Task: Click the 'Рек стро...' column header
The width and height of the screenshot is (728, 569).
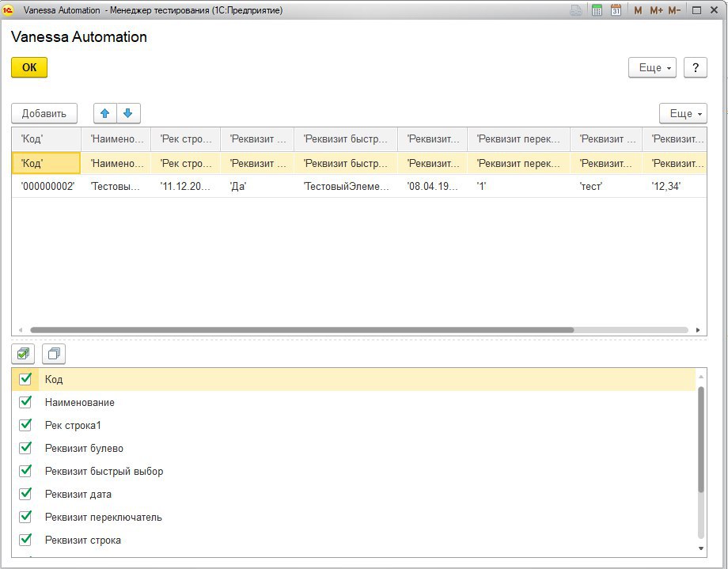Action: (186, 138)
